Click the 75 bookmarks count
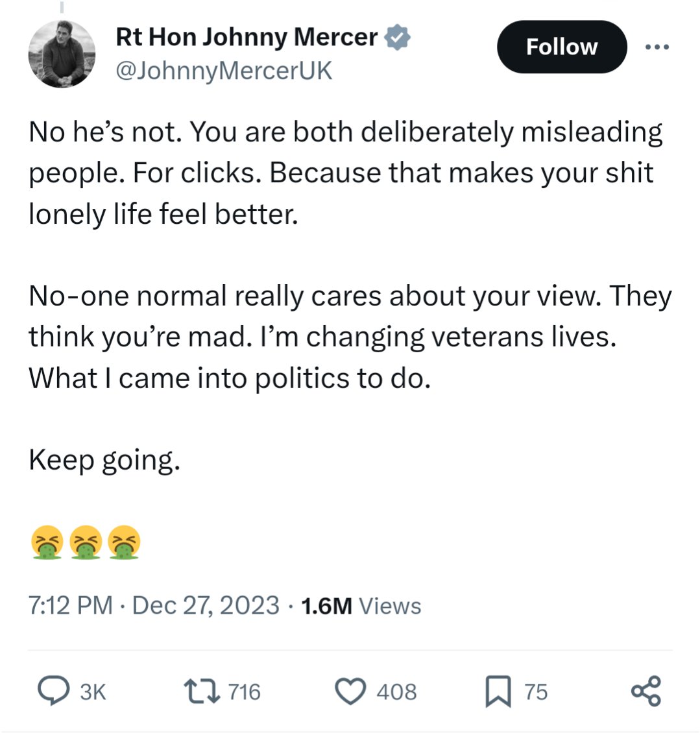This screenshot has width=700, height=735. [x=536, y=692]
